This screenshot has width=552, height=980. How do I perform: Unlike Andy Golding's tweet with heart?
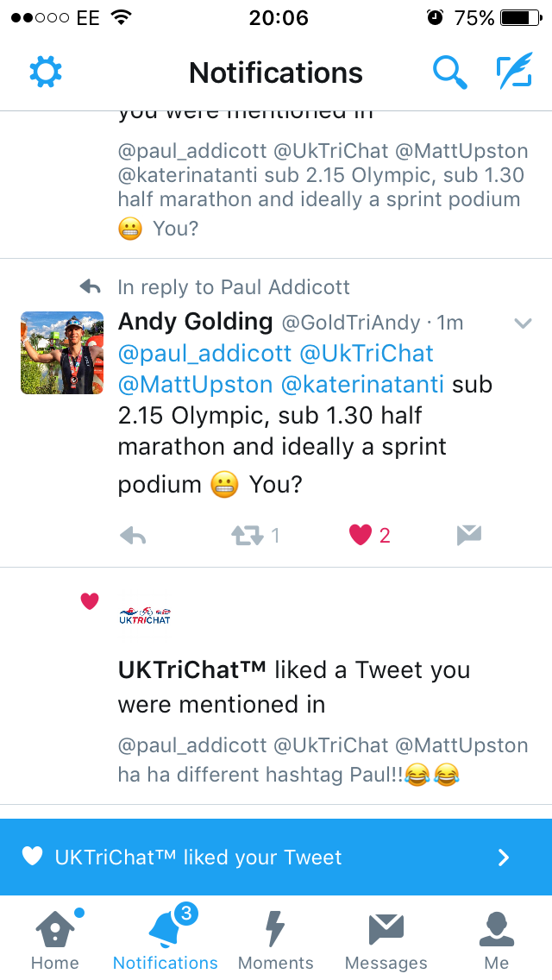[x=361, y=536]
